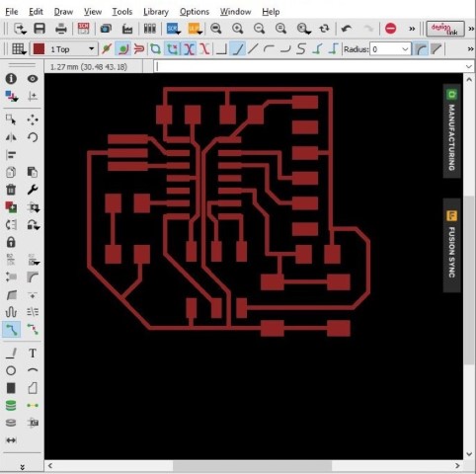476x474 pixels.
Task: Select the straight diagonal wire bend style
Action: [x=253, y=49]
